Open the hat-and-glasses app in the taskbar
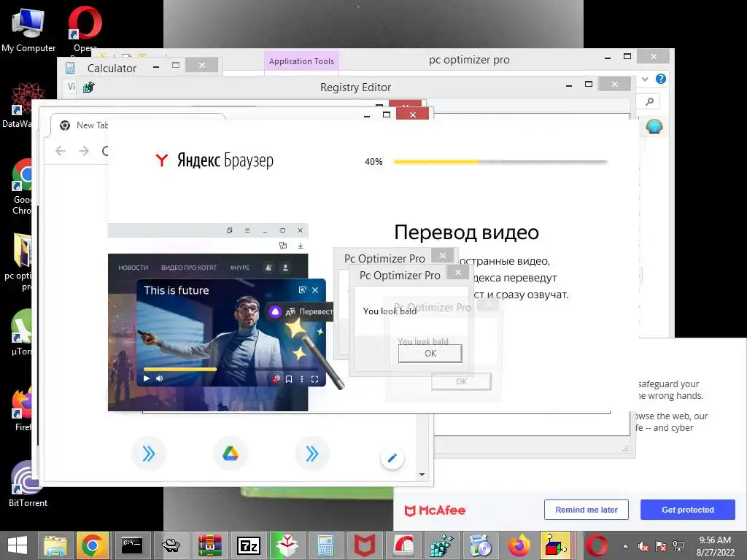 pos(171,545)
